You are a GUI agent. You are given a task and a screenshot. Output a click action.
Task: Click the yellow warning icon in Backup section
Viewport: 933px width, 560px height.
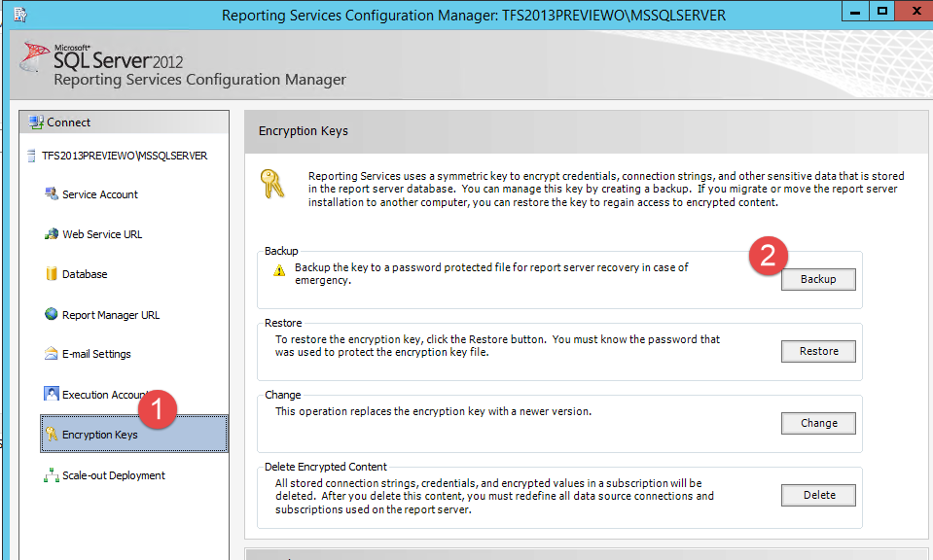(279, 271)
